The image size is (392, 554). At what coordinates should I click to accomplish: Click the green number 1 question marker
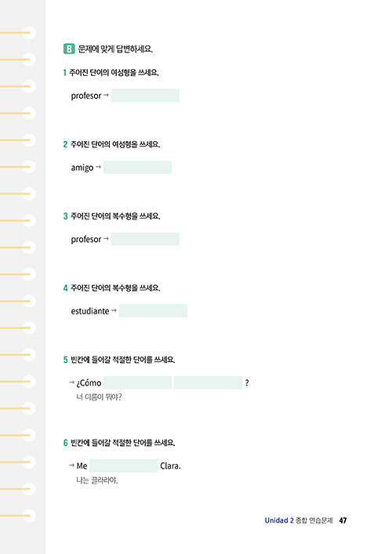tap(65, 73)
